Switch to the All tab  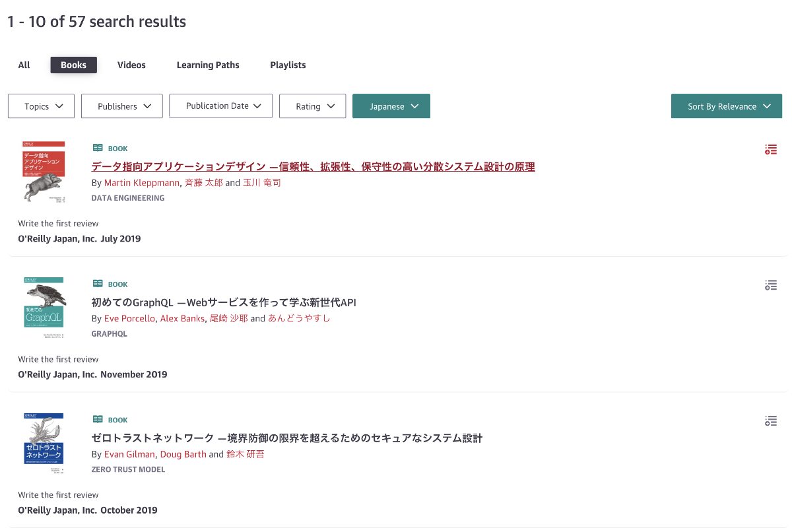pos(24,65)
